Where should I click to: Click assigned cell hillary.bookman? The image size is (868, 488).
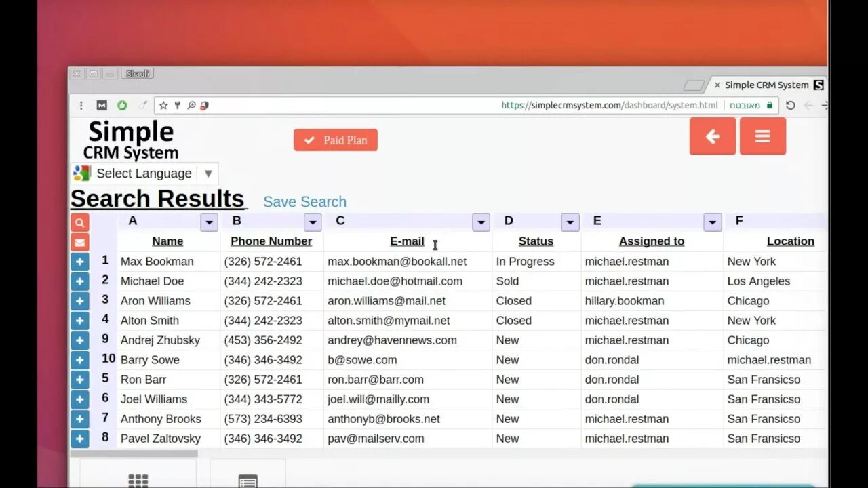(x=625, y=301)
